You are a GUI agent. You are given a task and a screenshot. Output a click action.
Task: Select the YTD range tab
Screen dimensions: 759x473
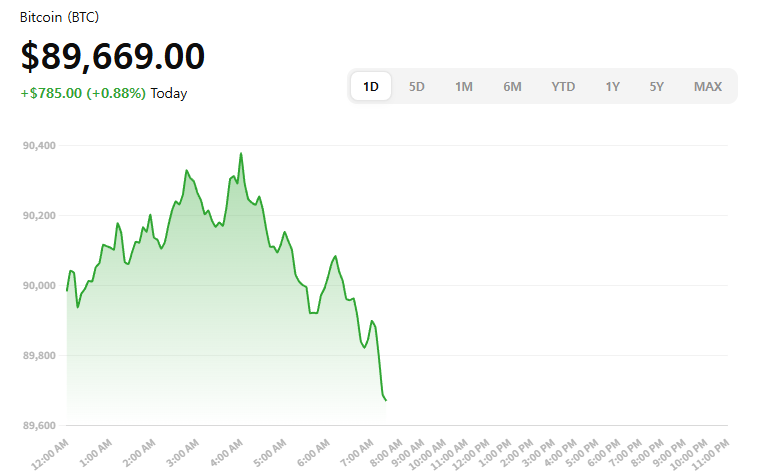pyautogui.click(x=563, y=86)
